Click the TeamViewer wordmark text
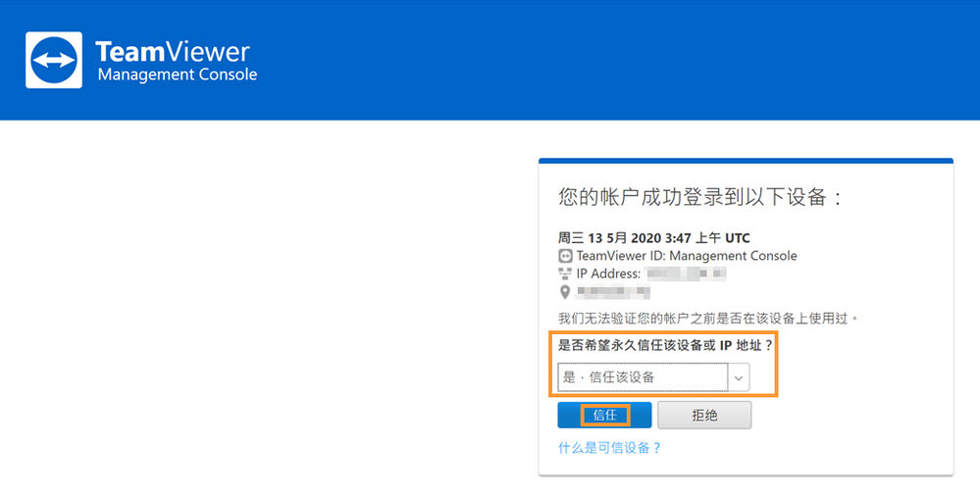Screen dimensions: 980x497 pyautogui.click(x=173, y=51)
